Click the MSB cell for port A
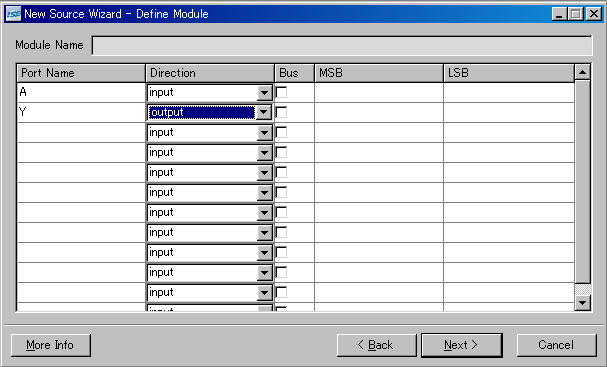This screenshot has height=367, width=607. [379, 93]
